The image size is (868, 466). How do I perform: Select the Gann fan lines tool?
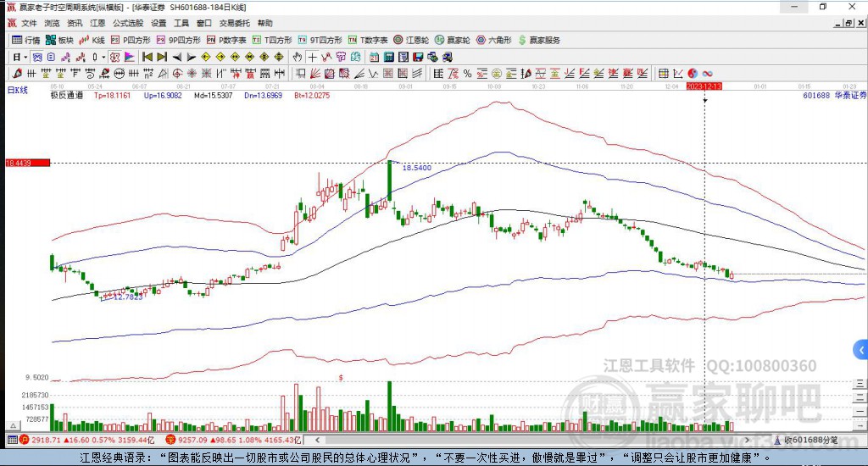(x=314, y=73)
